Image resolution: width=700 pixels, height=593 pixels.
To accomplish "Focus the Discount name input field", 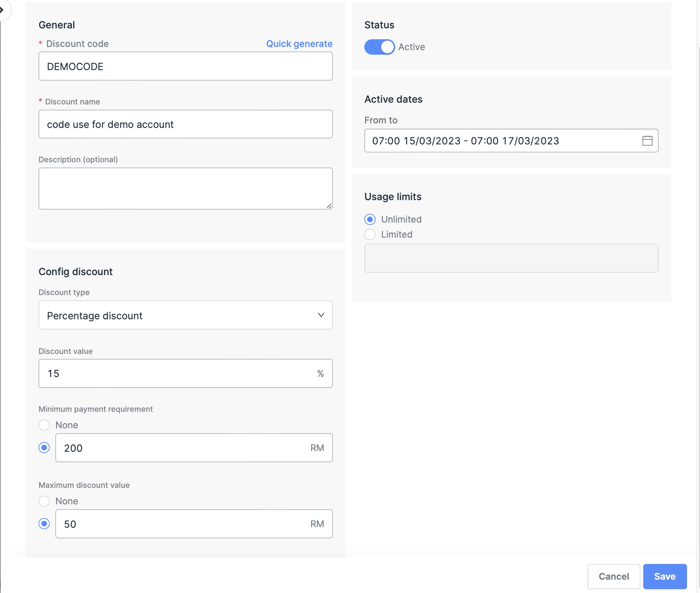I will click(x=185, y=124).
